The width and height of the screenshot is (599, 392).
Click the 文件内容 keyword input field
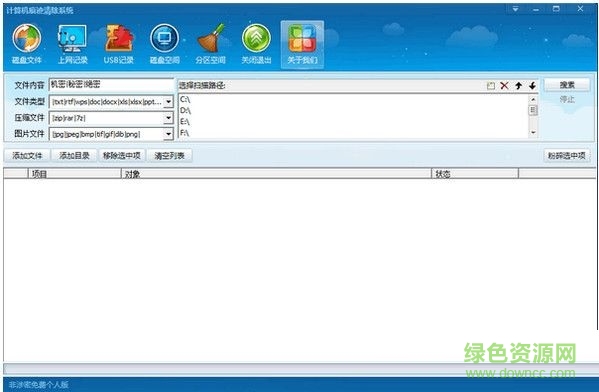111,85
